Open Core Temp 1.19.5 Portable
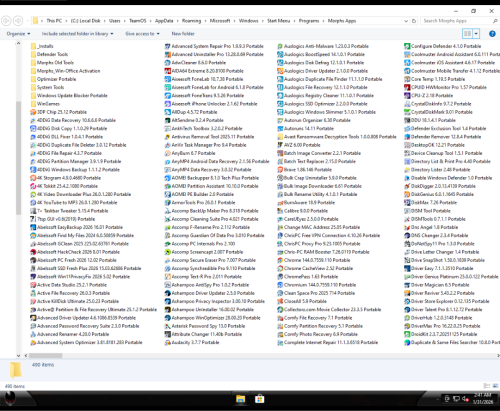This screenshot has height=411, width=500. 434,79
